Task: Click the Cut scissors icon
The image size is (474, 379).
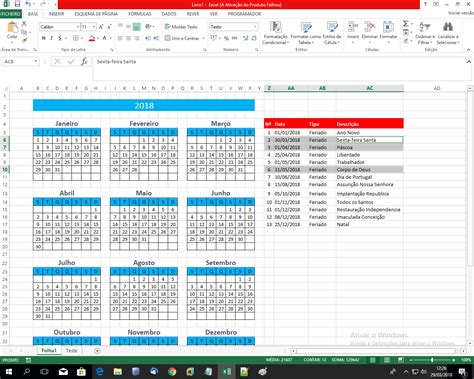Action: [24, 24]
